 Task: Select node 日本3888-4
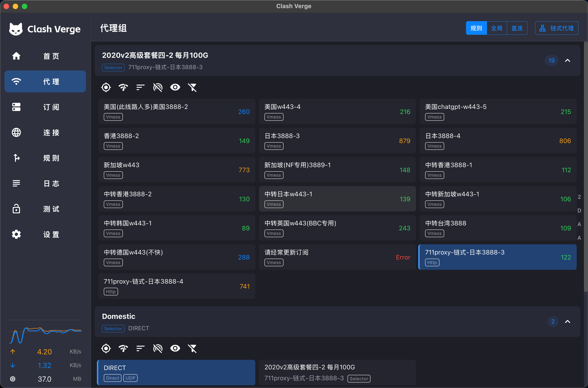click(x=498, y=141)
